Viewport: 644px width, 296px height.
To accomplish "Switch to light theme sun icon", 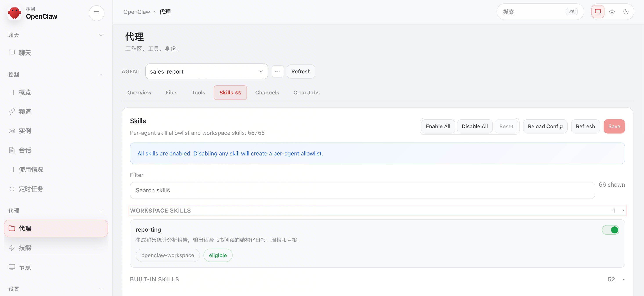I will point(612,12).
